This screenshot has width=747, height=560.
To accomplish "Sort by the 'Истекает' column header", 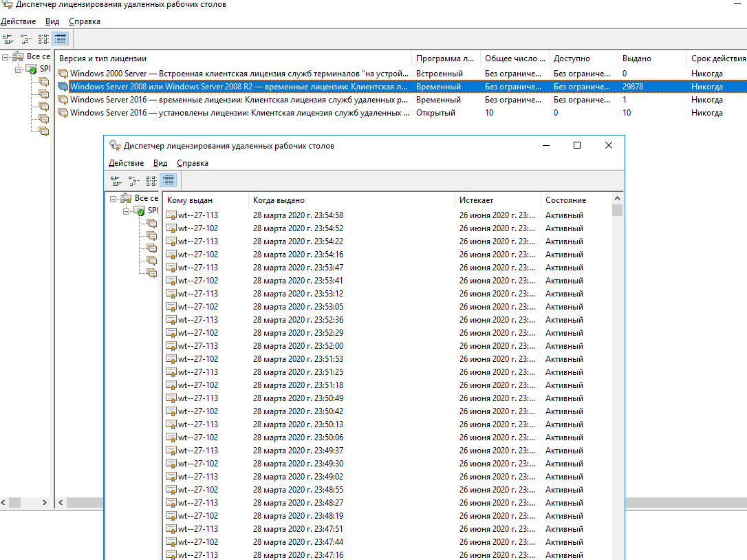I will (476, 200).
